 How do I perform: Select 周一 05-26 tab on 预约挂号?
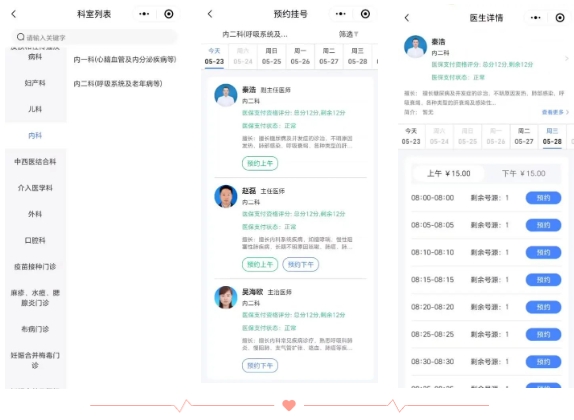[x=300, y=56]
